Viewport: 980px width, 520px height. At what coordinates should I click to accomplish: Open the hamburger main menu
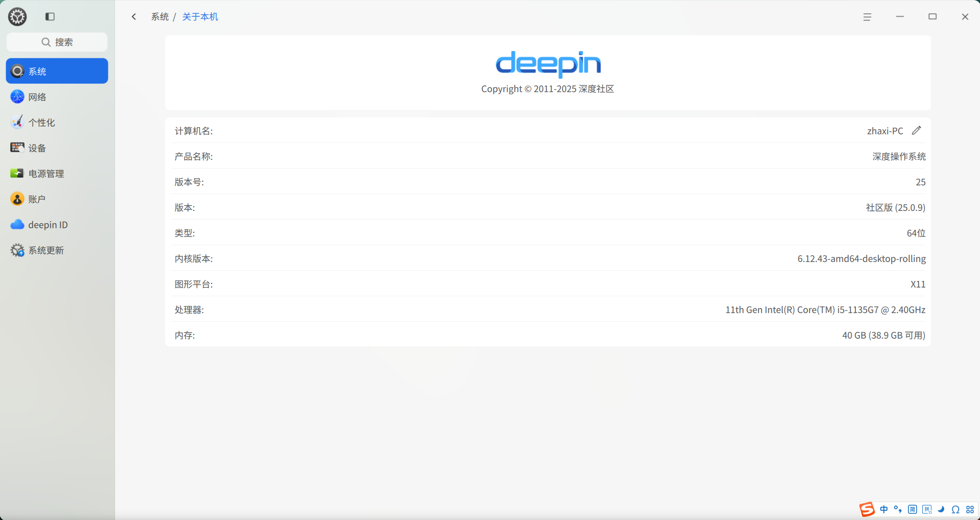867,17
